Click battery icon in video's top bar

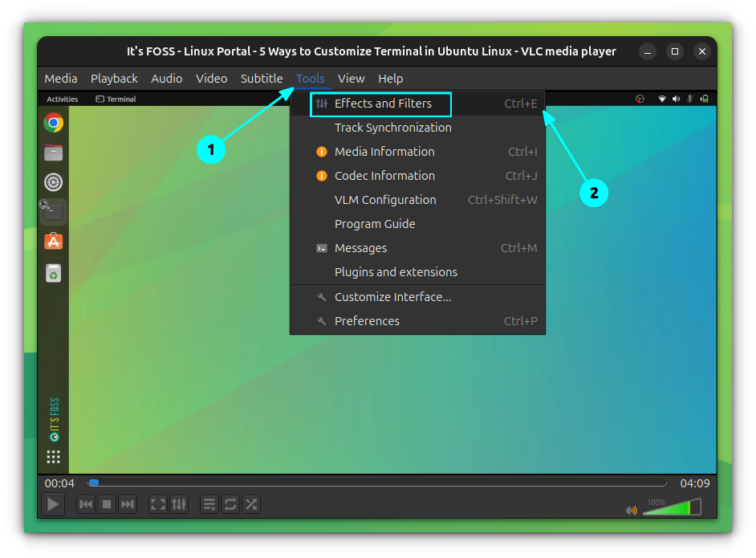pos(705,99)
